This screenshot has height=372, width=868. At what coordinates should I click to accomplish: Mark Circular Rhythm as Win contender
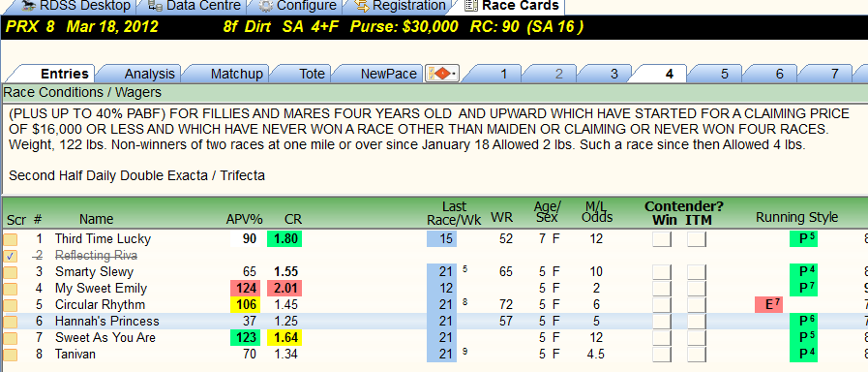662,305
